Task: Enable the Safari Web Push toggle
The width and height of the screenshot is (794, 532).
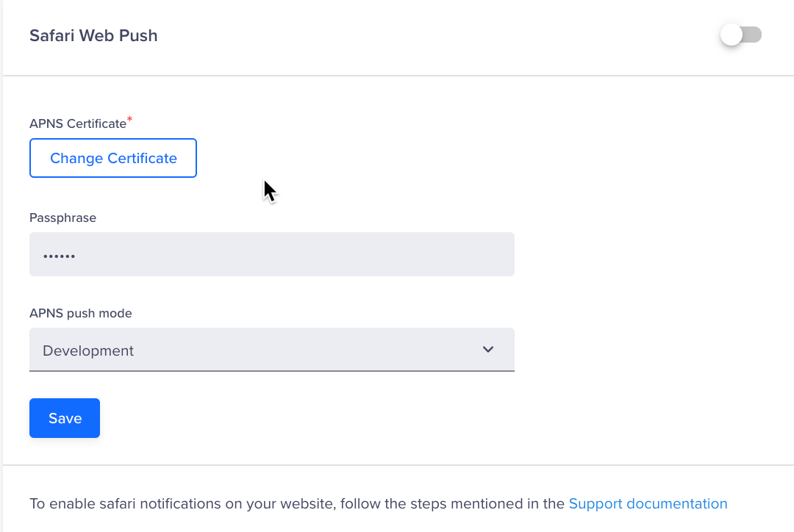Action: point(741,35)
